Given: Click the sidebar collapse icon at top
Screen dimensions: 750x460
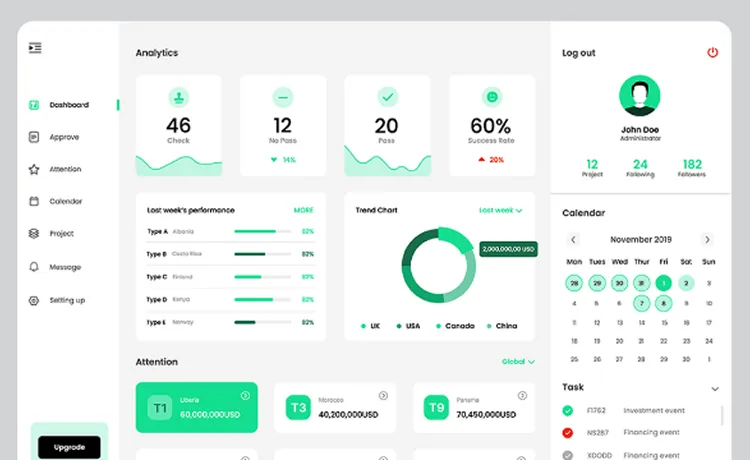Looking at the screenshot, I should click(x=35, y=47).
